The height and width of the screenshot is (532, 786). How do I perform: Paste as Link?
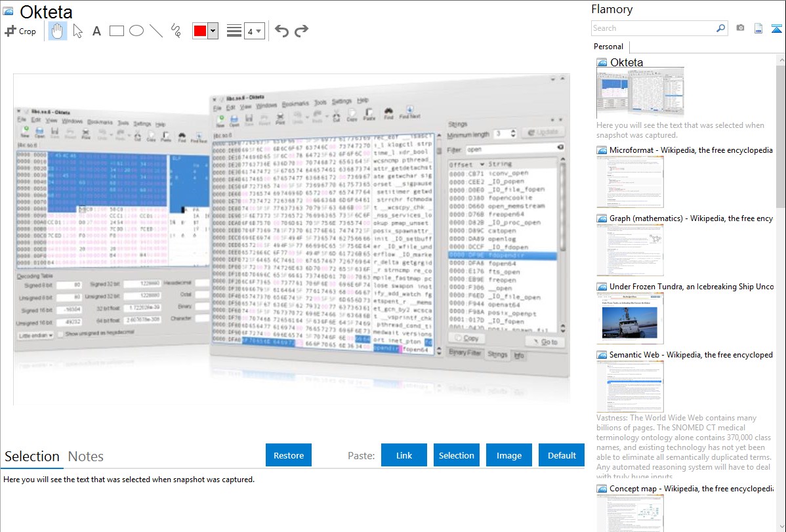(x=404, y=455)
